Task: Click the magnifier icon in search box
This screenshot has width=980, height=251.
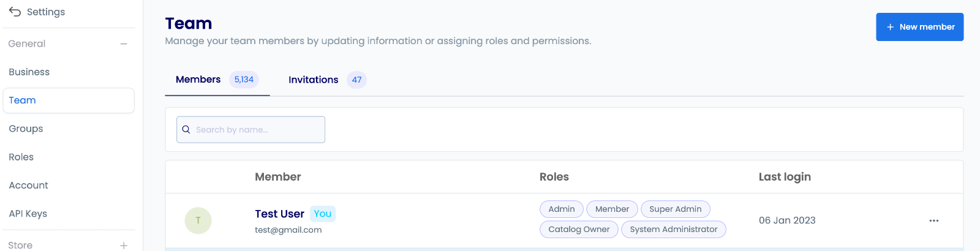Action: pos(186,130)
